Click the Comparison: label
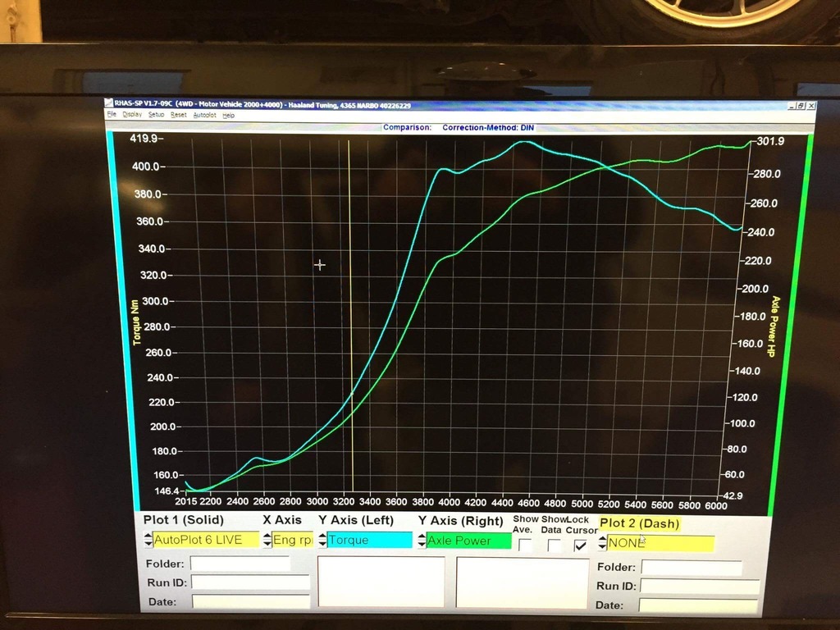 (407, 127)
